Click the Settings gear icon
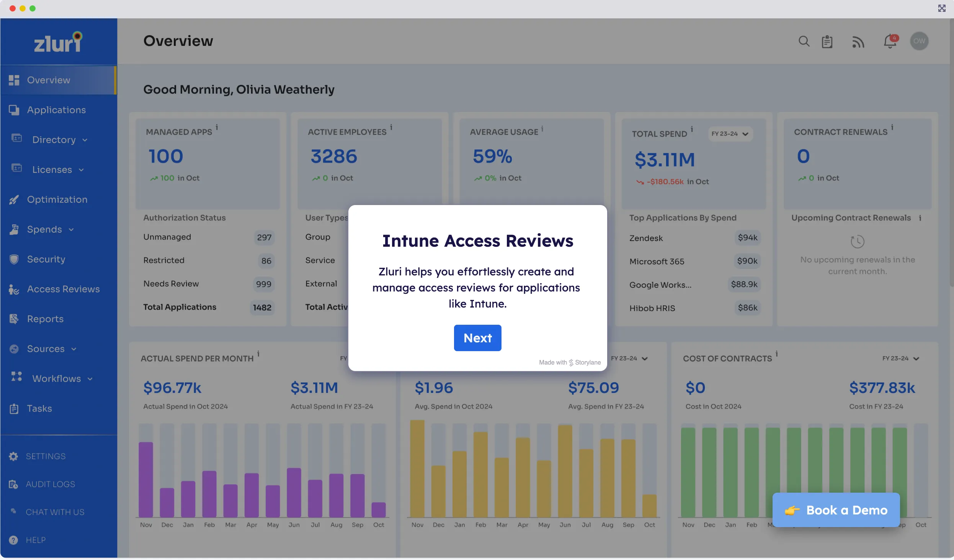954x560 pixels. 13,456
